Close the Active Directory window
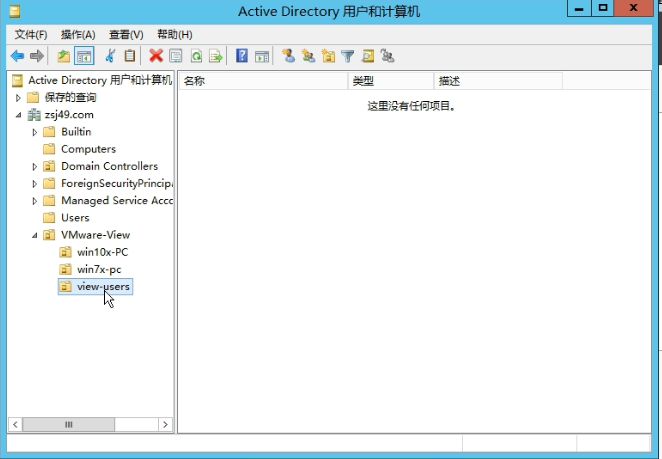 [x=634, y=8]
